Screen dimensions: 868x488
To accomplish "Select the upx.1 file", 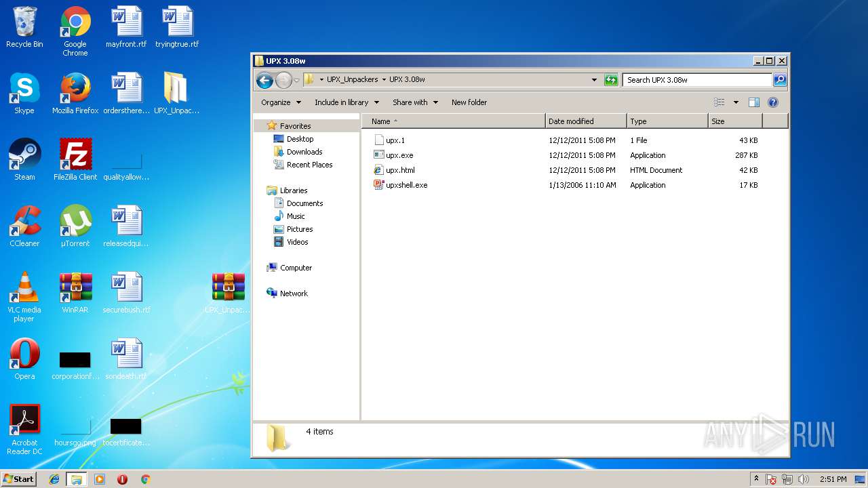I will (395, 140).
